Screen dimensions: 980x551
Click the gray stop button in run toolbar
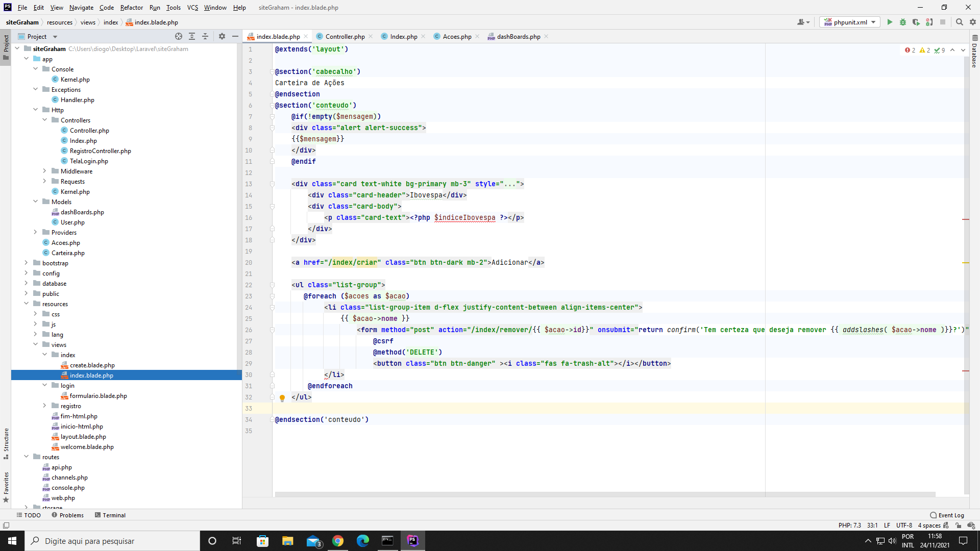[x=943, y=22]
